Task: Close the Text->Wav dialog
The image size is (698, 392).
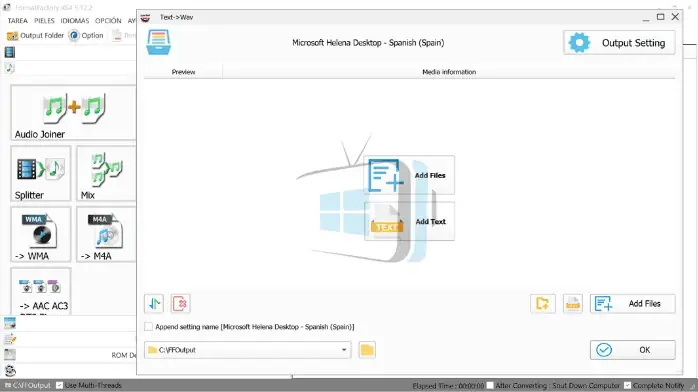Action: point(675,17)
